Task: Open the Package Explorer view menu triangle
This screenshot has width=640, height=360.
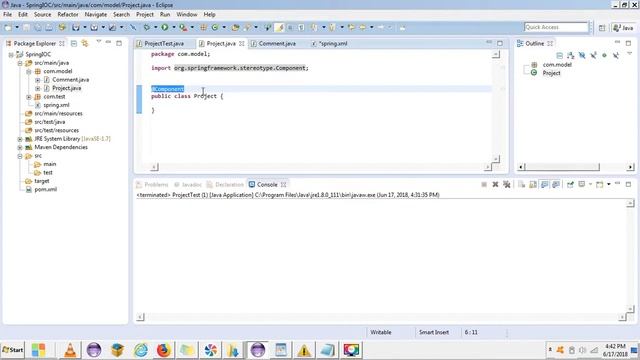Action: [x=98, y=42]
